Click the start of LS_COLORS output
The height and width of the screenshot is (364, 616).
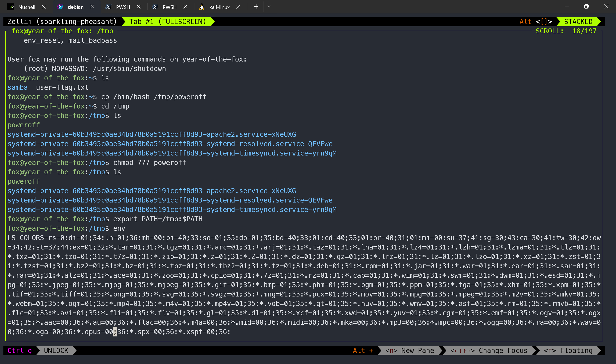(25, 238)
